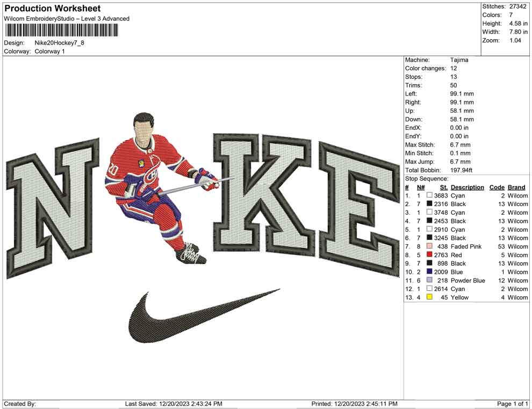This screenshot has width=532, height=409.
Task: Select the Powder Blue swatch in stop 11
Action: point(429,280)
